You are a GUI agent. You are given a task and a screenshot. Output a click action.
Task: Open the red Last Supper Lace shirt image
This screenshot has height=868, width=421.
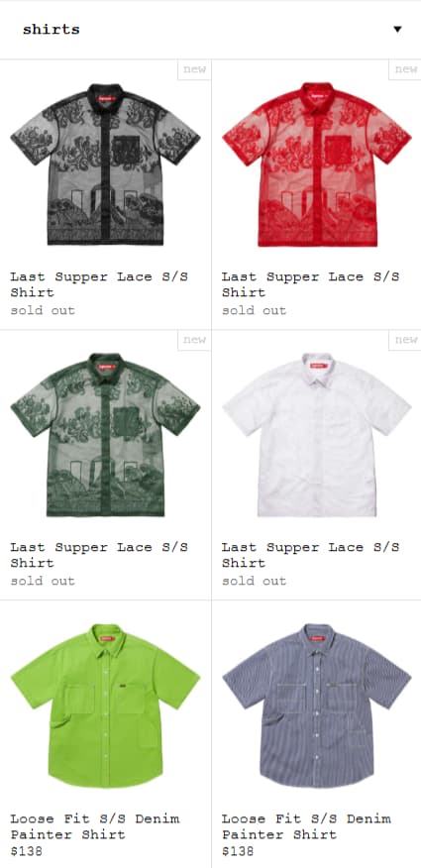click(316, 163)
